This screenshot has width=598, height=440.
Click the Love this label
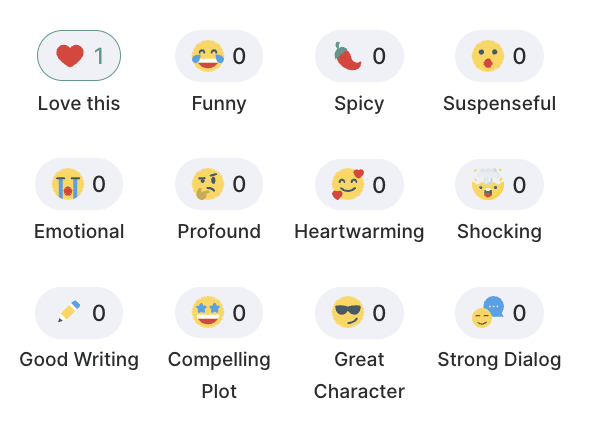[x=79, y=103]
